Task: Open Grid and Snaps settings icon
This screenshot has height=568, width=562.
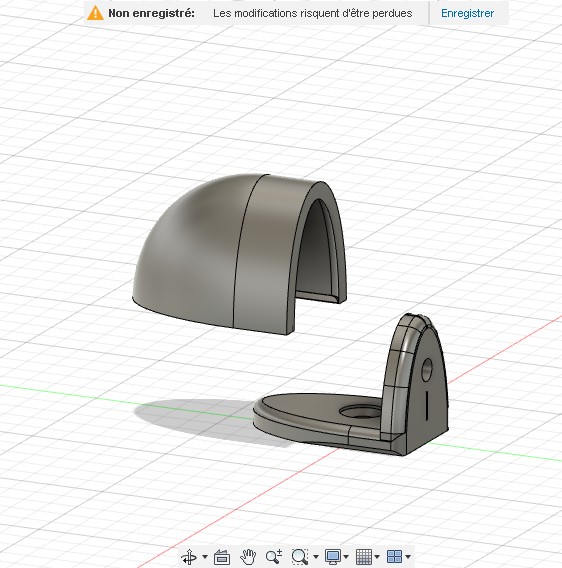Action: click(363, 556)
